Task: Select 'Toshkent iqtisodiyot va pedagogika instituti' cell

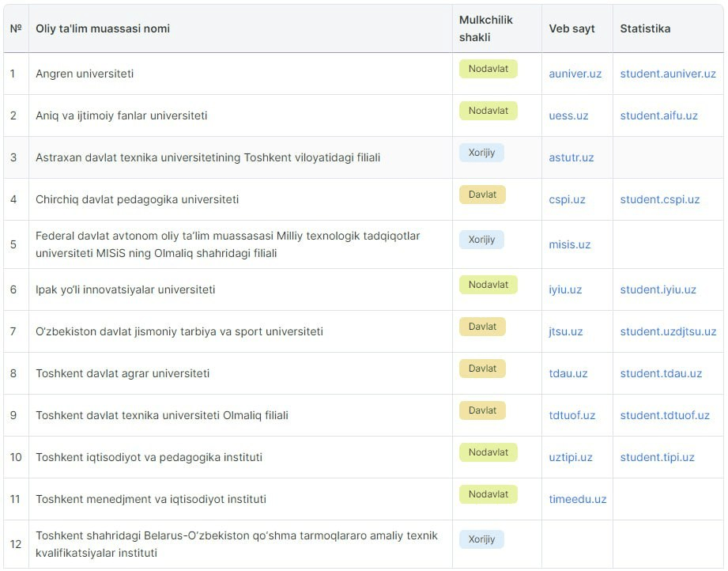Action: coord(240,457)
